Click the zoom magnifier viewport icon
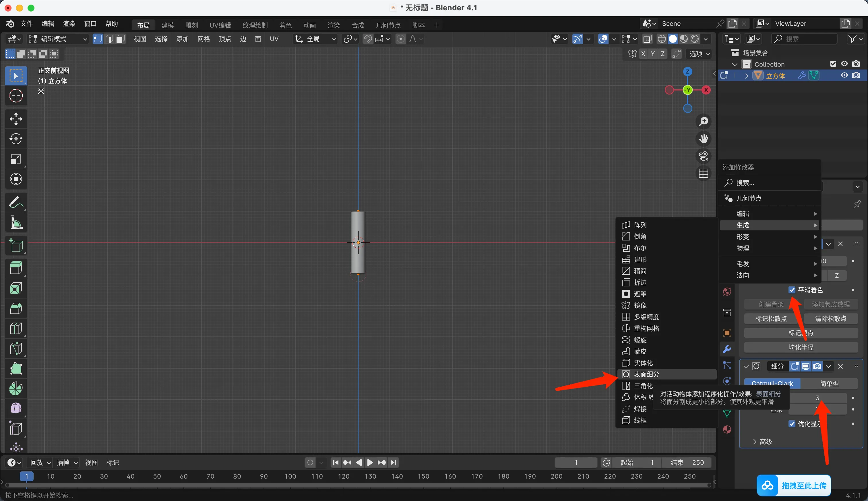868x501 pixels. pyautogui.click(x=703, y=122)
